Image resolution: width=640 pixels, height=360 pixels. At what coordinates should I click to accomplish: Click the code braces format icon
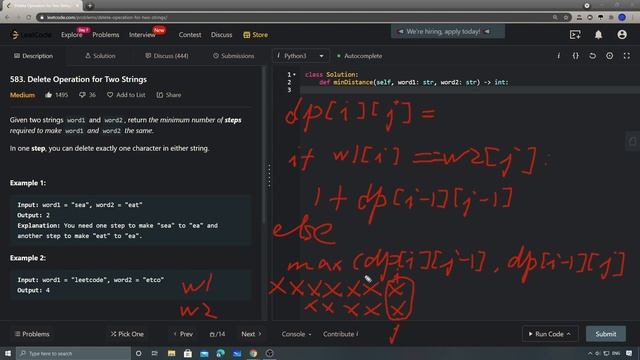pos(576,56)
